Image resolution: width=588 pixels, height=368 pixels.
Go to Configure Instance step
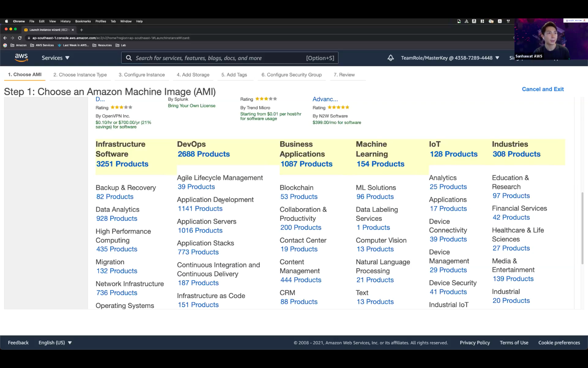pyautogui.click(x=142, y=75)
